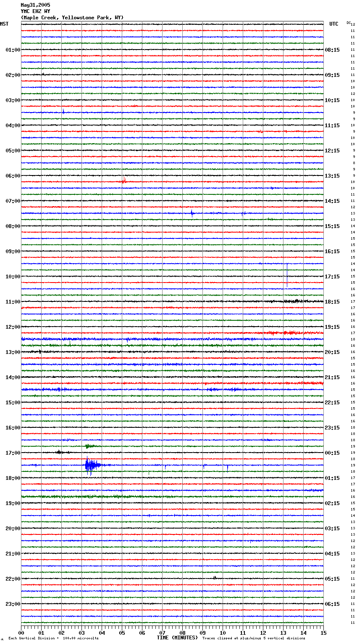
Task: Click the 08 tick on the minutes axis
Action: [182, 632]
